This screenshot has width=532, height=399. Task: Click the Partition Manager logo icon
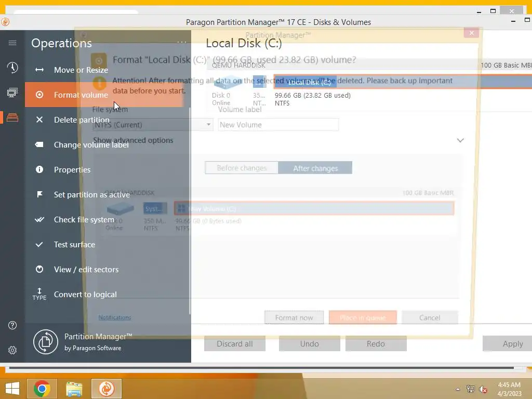coord(46,342)
